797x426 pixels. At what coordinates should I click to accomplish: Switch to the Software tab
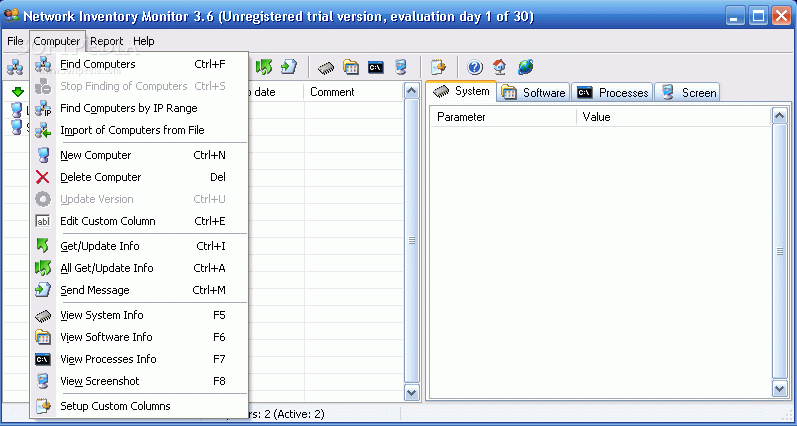[533, 93]
